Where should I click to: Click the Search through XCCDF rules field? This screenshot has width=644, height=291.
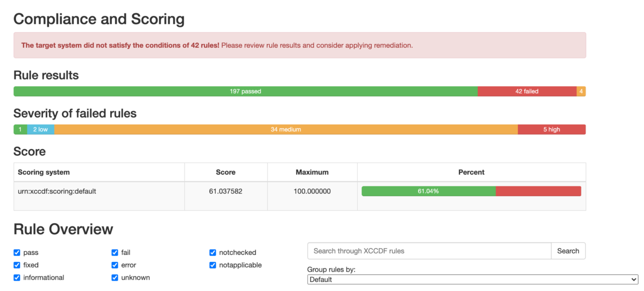(x=429, y=251)
